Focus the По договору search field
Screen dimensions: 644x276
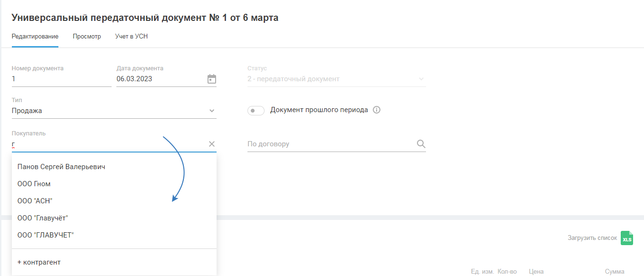[x=330, y=144]
